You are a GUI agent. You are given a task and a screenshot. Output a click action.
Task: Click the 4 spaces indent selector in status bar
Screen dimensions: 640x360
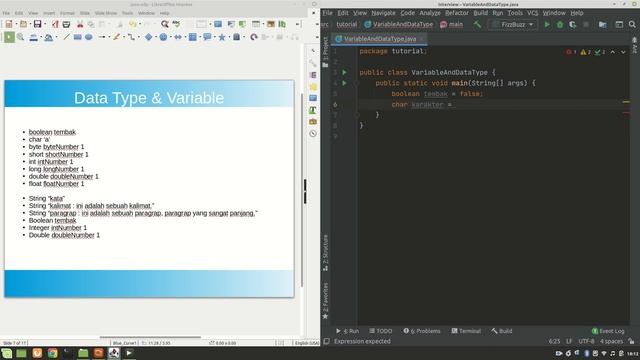click(x=611, y=341)
